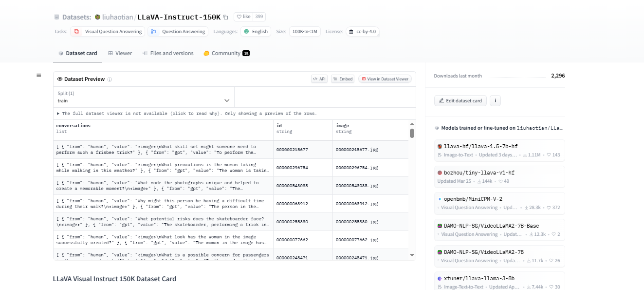The image size is (644, 290).
Task: Click the Dataset Preview info icon
Action: pyautogui.click(x=110, y=79)
